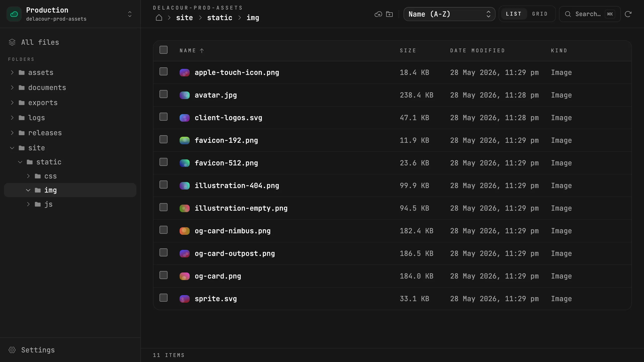This screenshot has height=362, width=644.
Task: Open the Name (A-Z) sort dropdown
Action: pos(449,14)
